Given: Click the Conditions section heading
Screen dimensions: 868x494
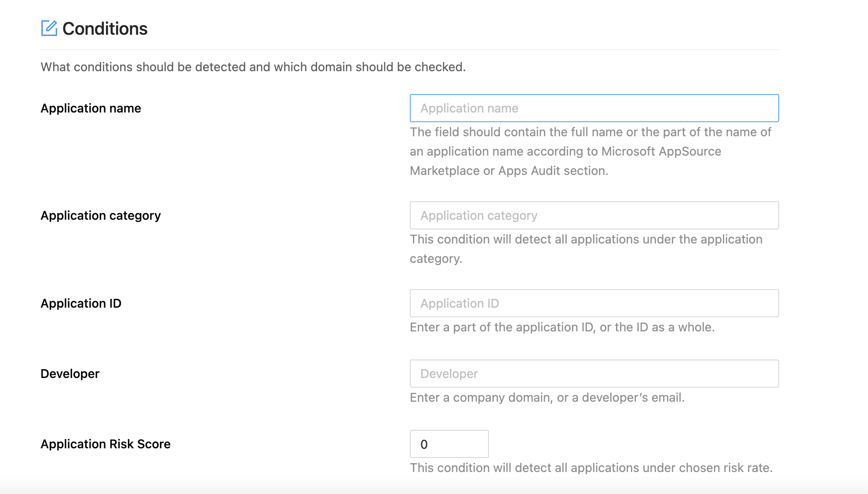Looking at the screenshot, I should coord(105,29).
